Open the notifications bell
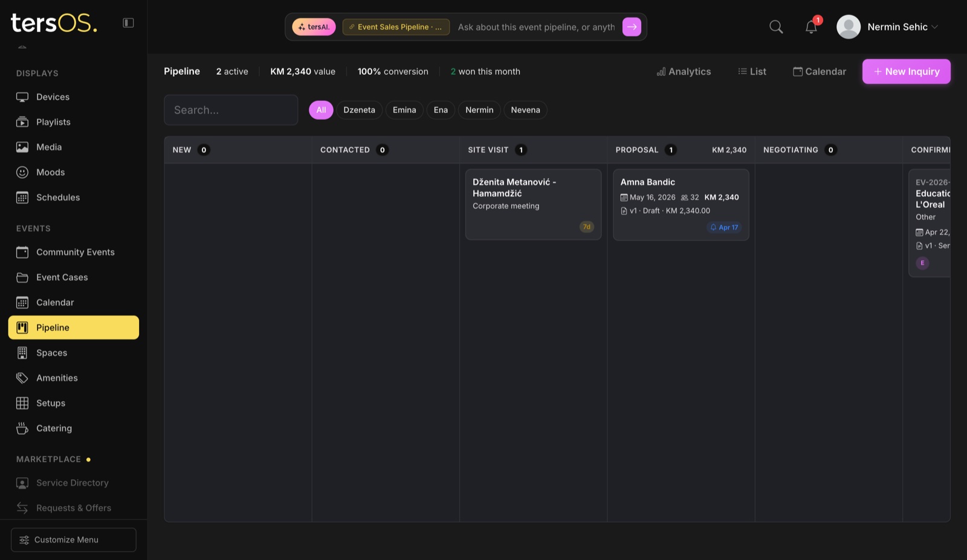Image resolution: width=967 pixels, height=560 pixels. click(810, 27)
